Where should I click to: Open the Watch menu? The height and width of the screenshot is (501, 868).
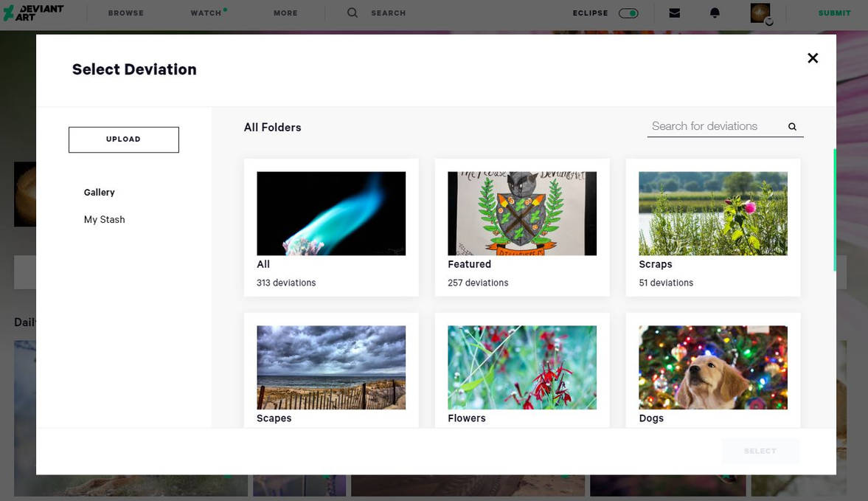pos(206,13)
